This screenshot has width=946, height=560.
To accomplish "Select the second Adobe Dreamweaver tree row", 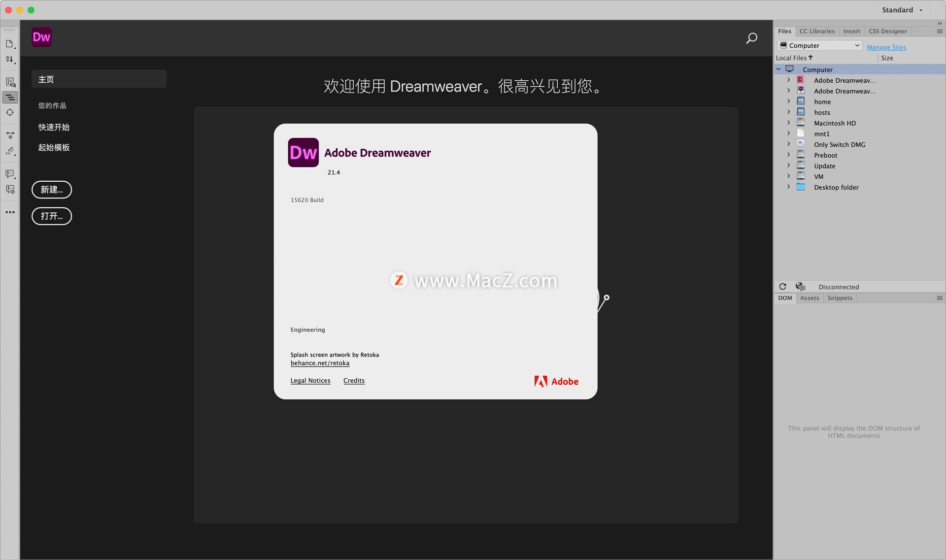I will coord(860,91).
